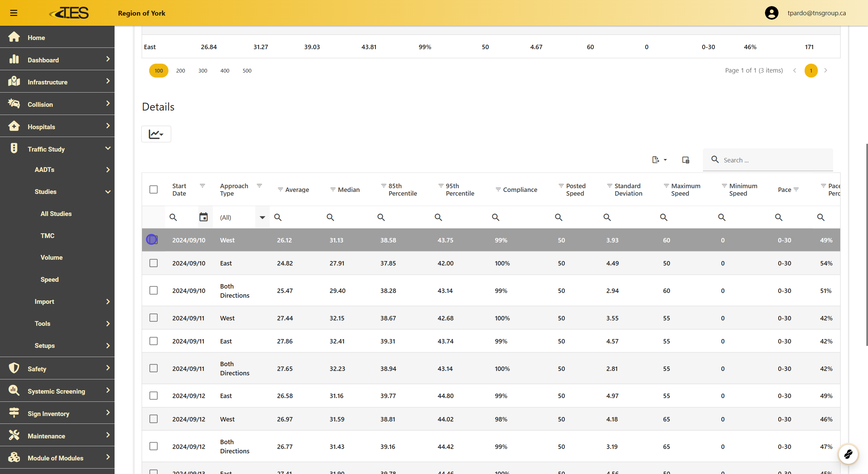868x474 pixels.
Task: Open Start Date calendar picker
Action: click(x=203, y=217)
